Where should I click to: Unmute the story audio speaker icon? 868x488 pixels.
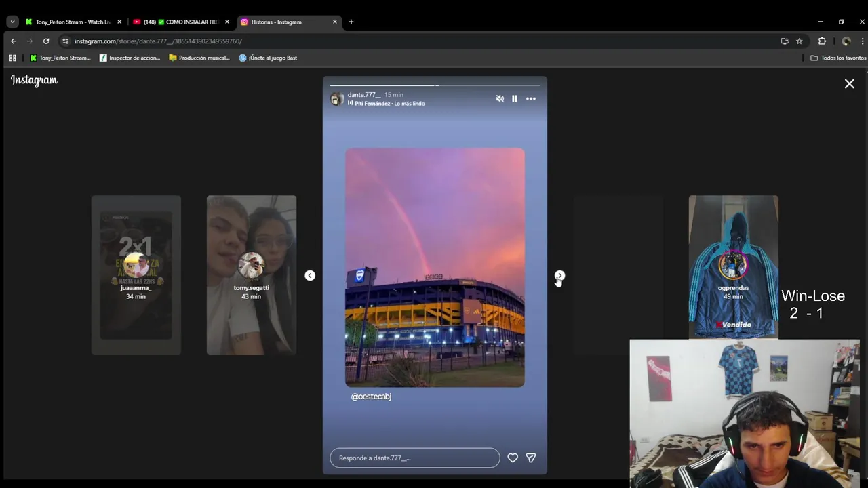tap(500, 99)
